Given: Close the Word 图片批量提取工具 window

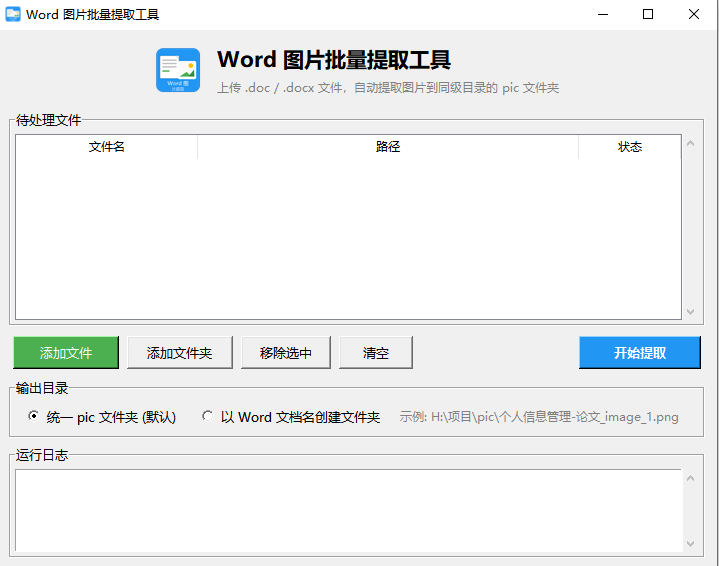Looking at the screenshot, I should coord(694,15).
